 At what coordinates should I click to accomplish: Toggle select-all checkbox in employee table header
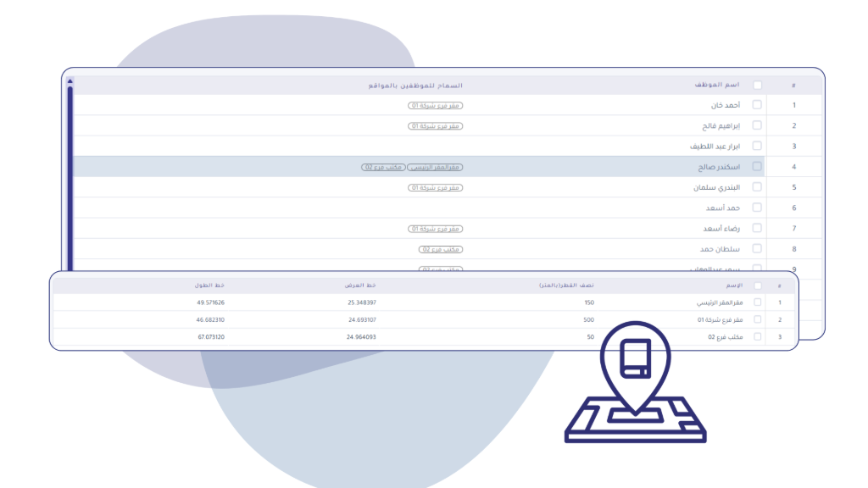(757, 85)
